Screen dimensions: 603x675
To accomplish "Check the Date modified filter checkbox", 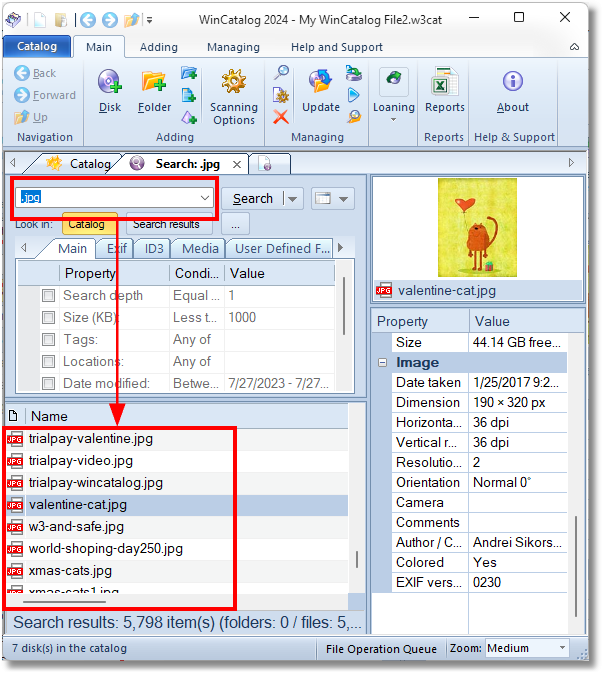I will point(48,384).
